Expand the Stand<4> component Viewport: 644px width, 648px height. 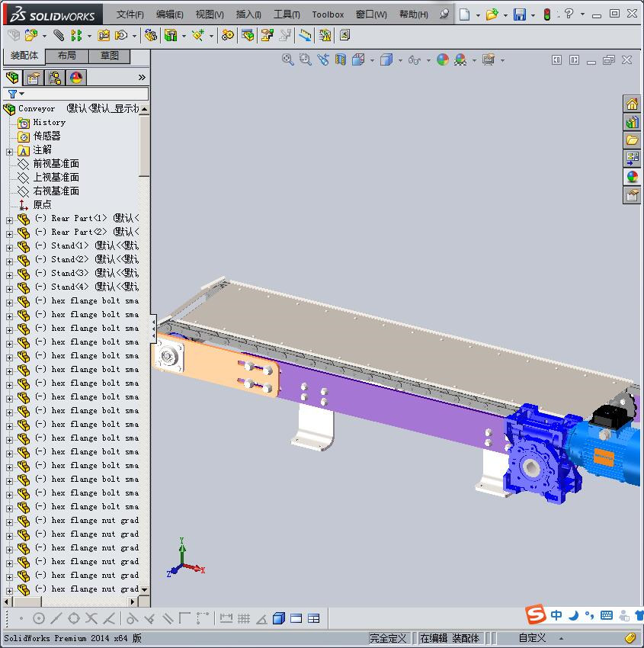[x=9, y=289]
